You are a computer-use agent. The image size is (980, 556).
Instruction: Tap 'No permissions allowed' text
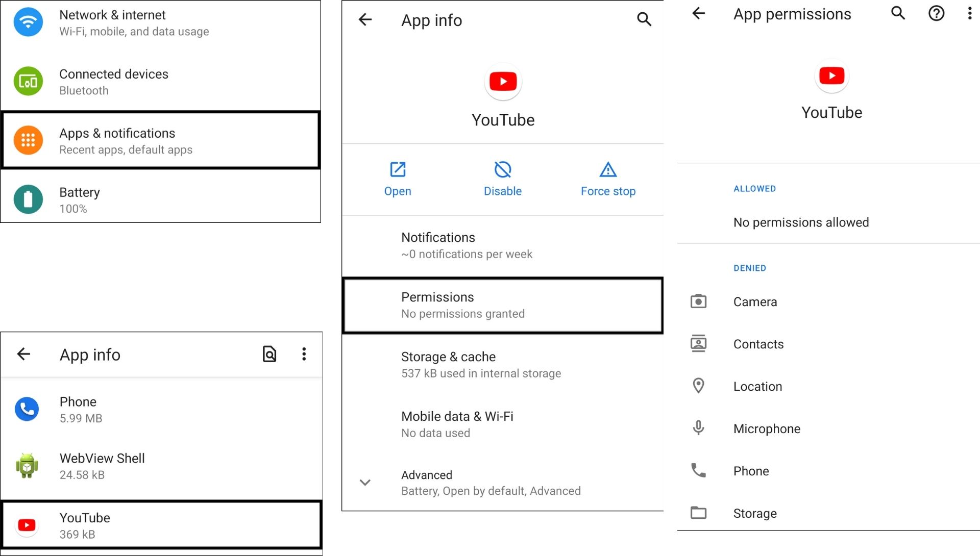point(801,222)
